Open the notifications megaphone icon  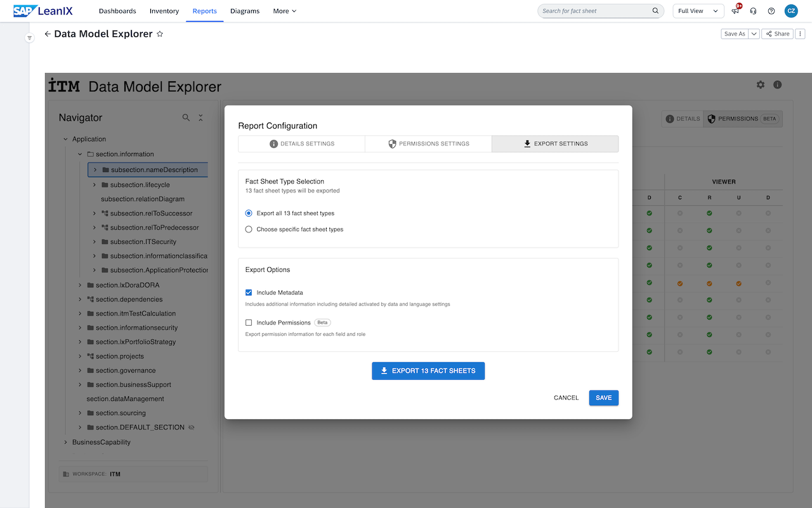click(736, 11)
